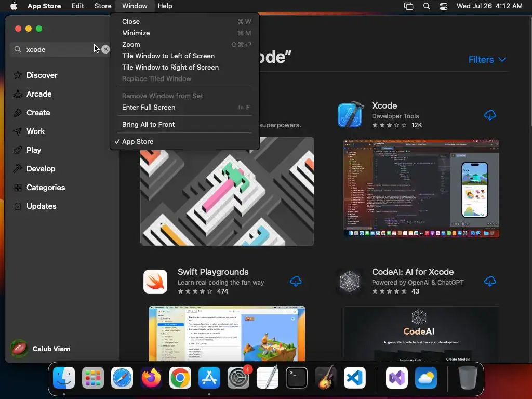Launch Google Chrome from the Dock

pyautogui.click(x=180, y=378)
